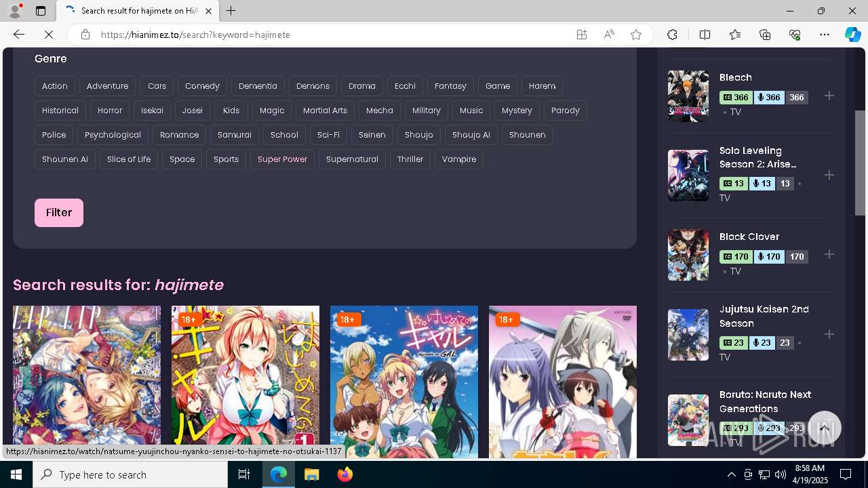Open the Apps available icon in address bar

(x=582, y=35)
